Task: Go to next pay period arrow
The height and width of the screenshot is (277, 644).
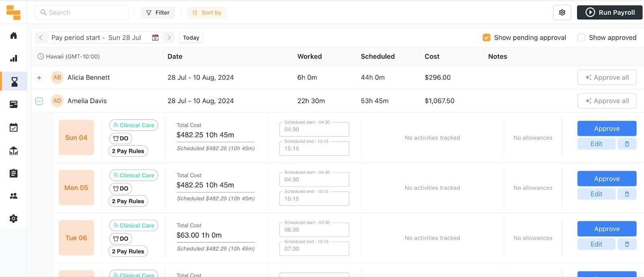Action: tap(169, 37)
